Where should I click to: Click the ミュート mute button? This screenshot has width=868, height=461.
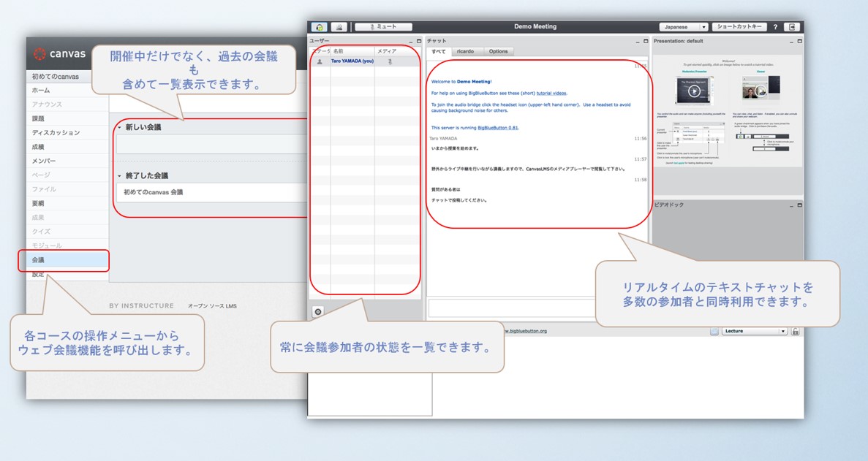[384, 26]
